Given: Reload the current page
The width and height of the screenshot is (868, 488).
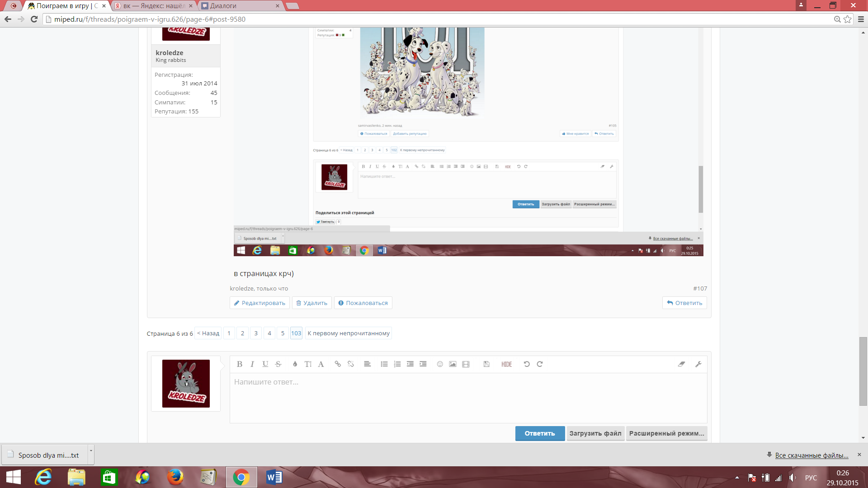Looking at the screenshot, I should point(34,19).
